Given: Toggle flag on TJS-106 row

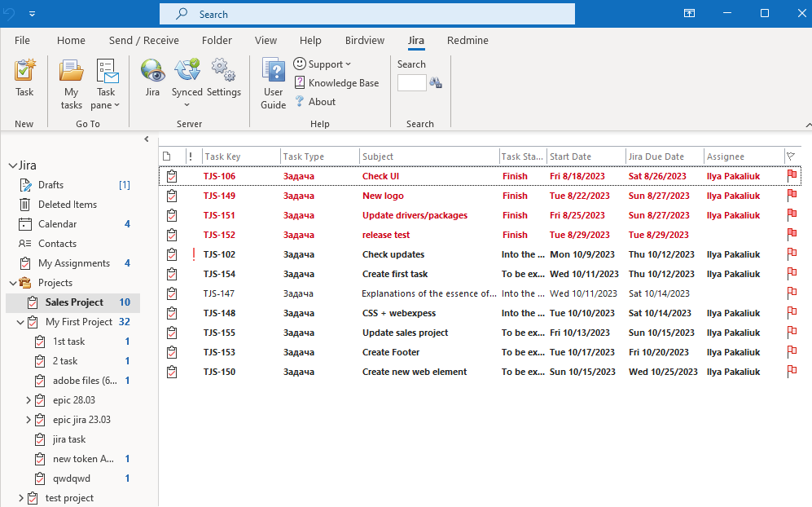Looking at the screenshot, I should [792, 176].
